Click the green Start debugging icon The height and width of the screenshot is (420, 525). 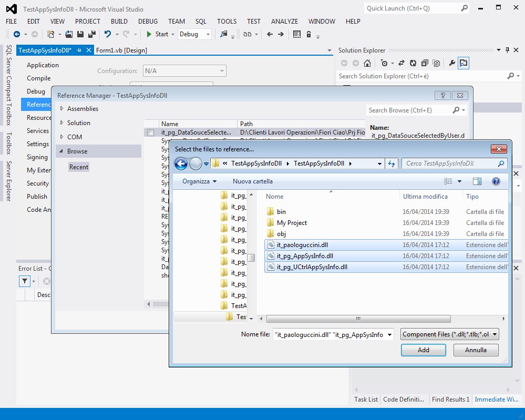[149, 34]
